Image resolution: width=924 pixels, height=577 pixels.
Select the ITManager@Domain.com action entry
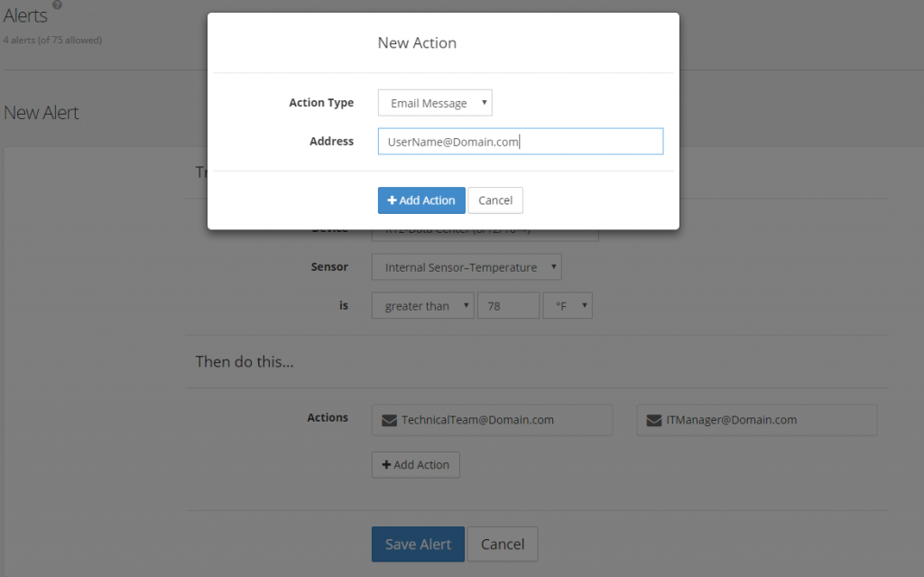(x=756, y=419)
